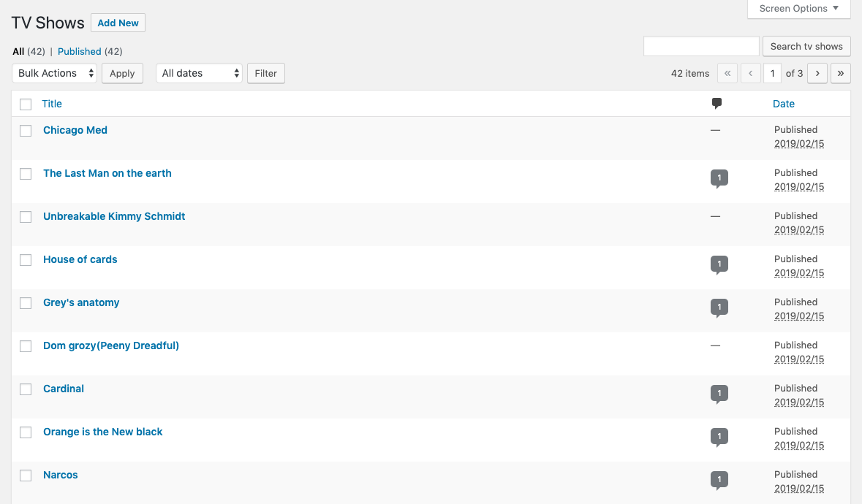Show Published tv shows filter
Screen dimensions: 862x504
pyautogui.click(x=79, y=51)
